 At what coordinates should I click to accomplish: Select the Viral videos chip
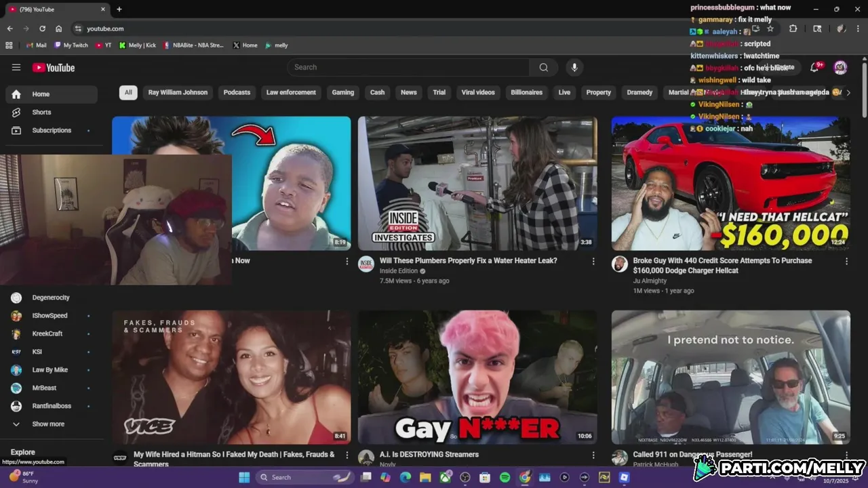tap(478, 92)
